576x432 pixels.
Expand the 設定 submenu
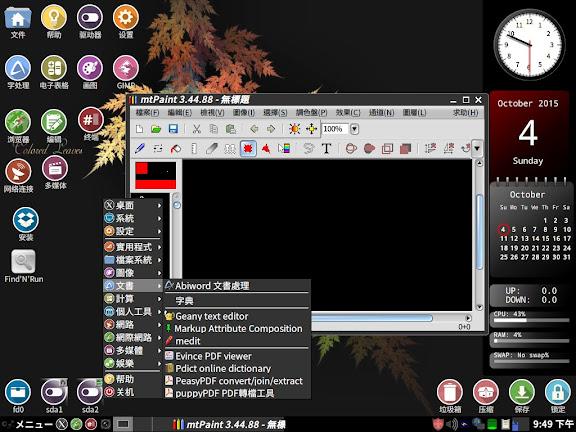coord(133,231)
